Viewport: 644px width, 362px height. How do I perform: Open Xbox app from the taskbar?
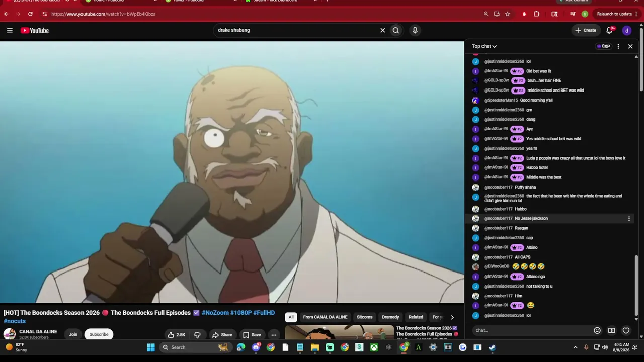point(374,347)
